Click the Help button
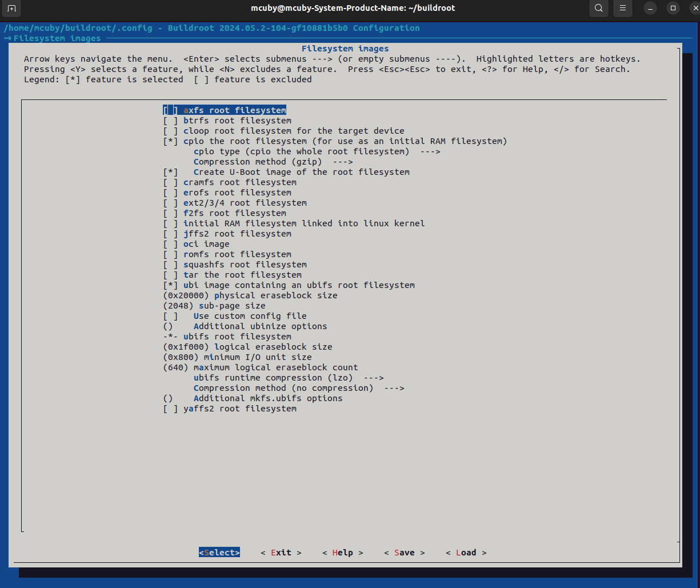The image size is (700, 588). (343, 553)
